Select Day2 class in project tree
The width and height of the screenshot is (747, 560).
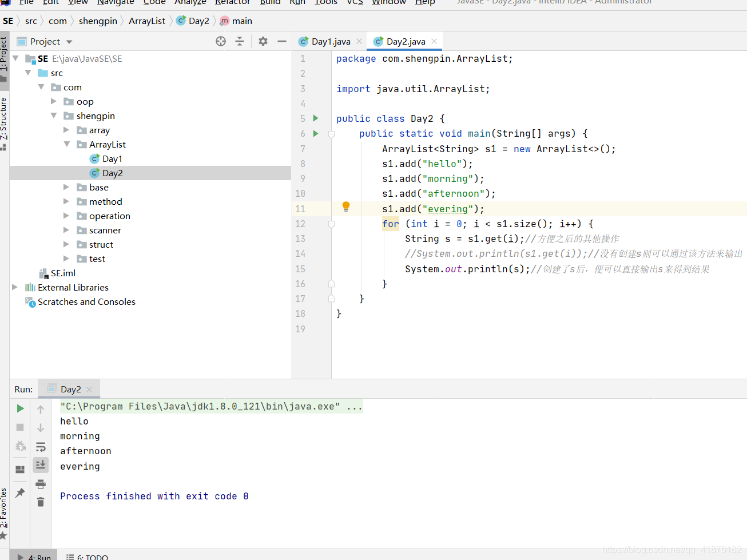coord(113,173)
